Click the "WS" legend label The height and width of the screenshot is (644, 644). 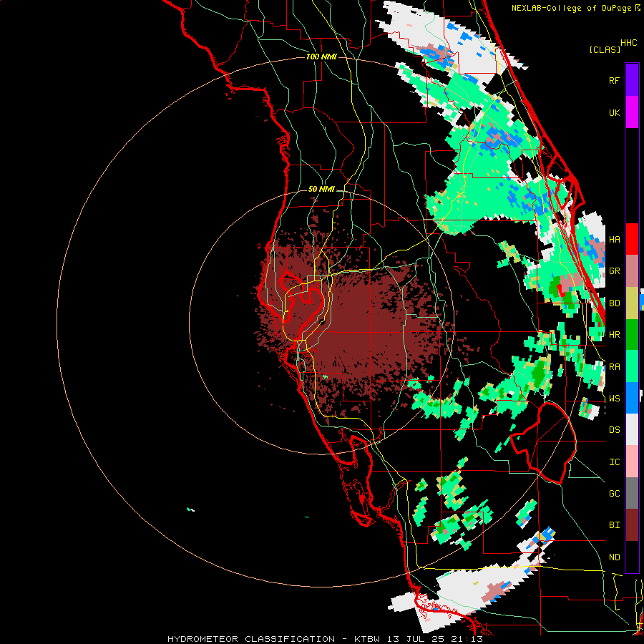(614, 399)
